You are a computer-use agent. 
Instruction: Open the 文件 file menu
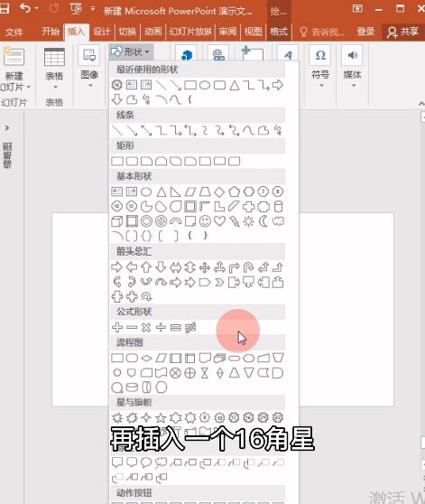point(14,32)
